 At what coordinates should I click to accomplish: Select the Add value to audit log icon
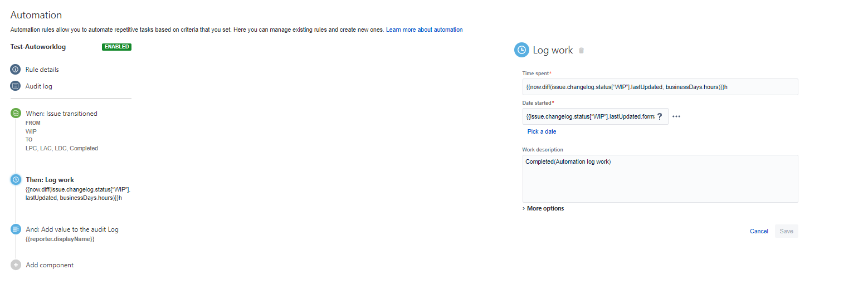(x=16, y=229)
